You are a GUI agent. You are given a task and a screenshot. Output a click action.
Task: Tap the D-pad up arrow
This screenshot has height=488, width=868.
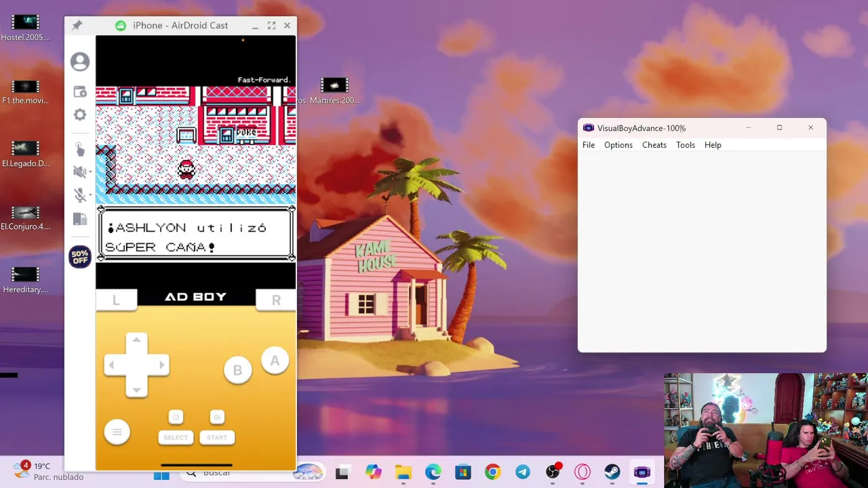(136, 340)
